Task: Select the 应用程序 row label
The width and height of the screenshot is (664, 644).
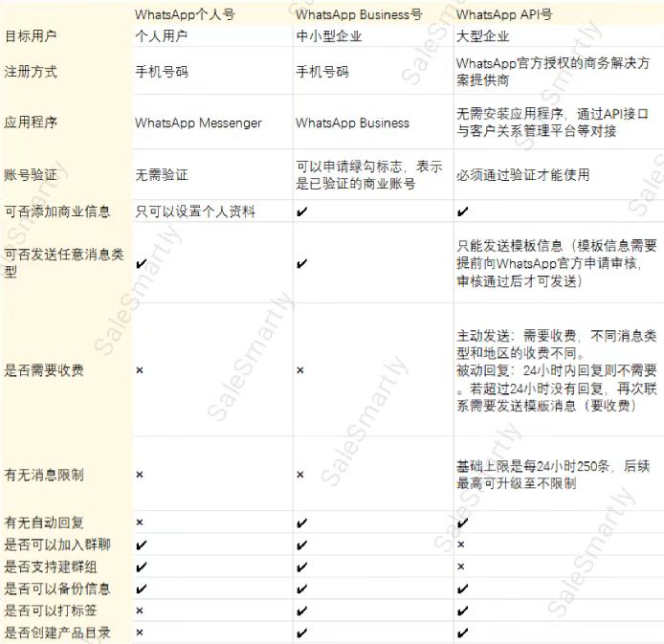Action: tap(31, 122)
